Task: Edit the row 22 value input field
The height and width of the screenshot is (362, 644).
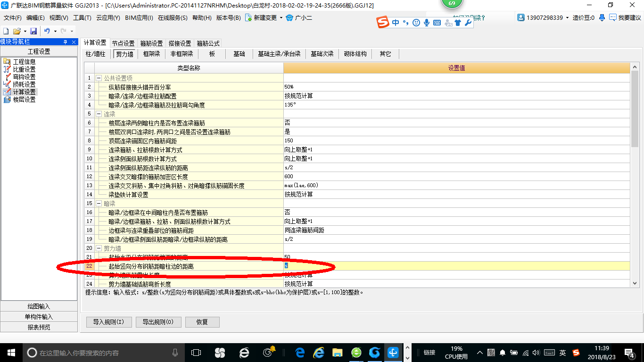Action: click(456, 266)
